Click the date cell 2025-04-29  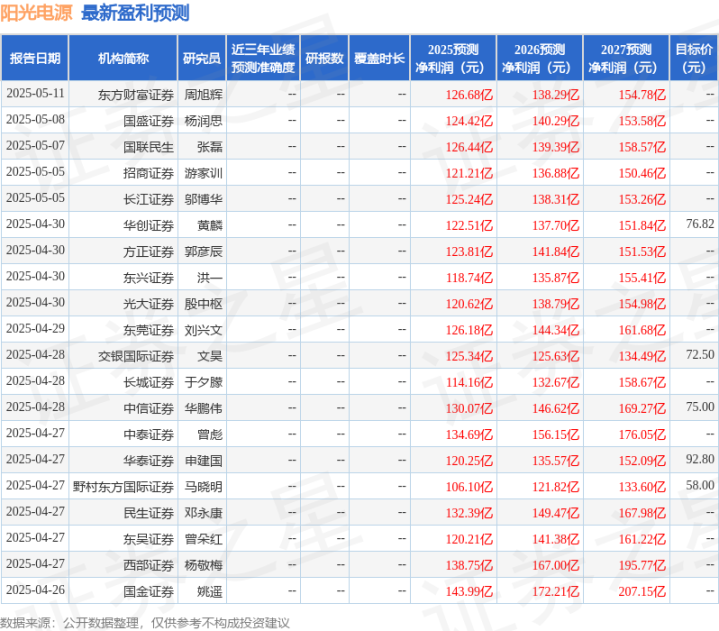[35, 328]
